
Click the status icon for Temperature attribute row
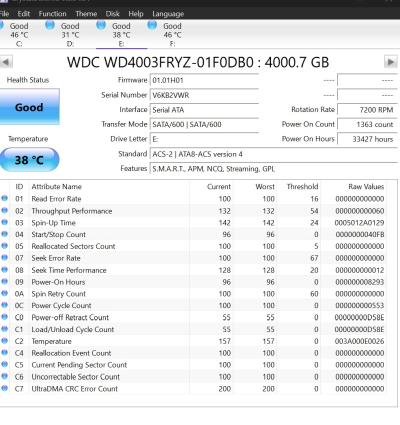tap(5, 341)
